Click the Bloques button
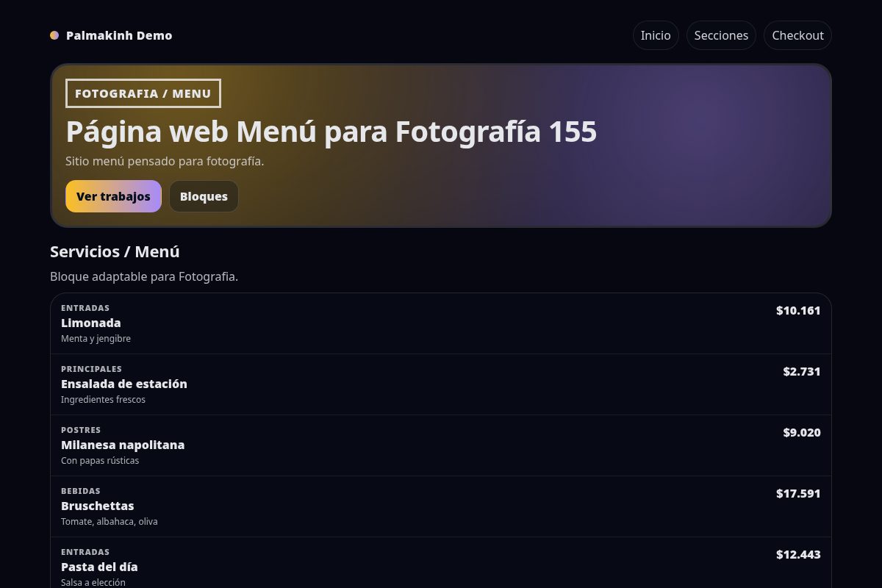Image resolution: width=882 pixels, height=588 pixels. point(204,196)
